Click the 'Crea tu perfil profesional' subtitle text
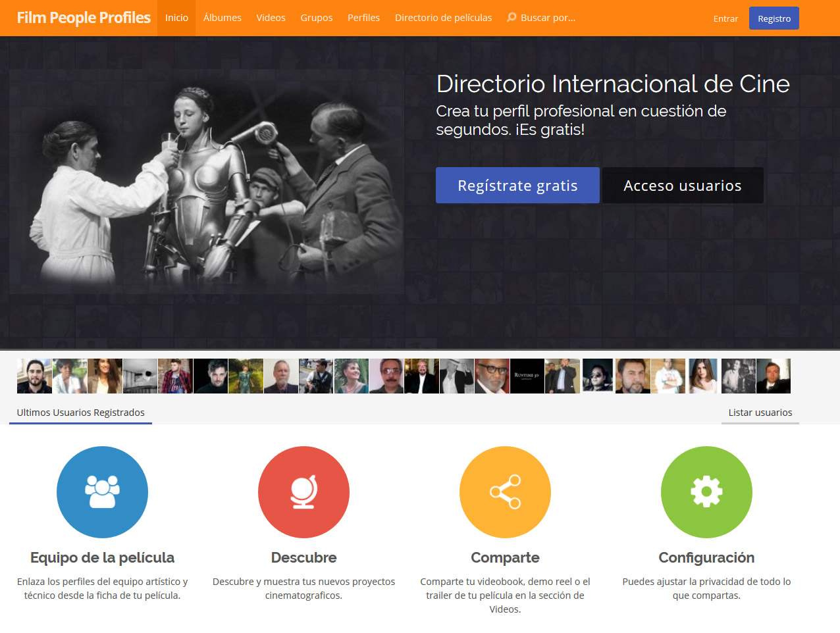This screenshot has height=633, width=840. 581,120
